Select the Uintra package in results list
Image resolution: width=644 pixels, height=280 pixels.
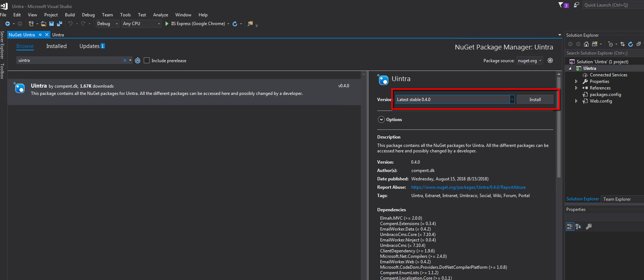tap(184, 92)
